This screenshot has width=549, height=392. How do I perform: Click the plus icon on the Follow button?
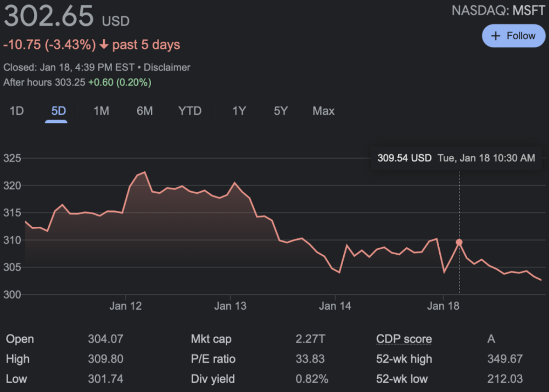496,36
